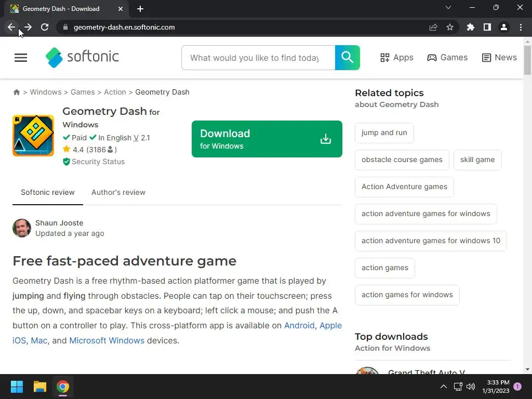
Task: Open the Windows breadcrumb link
Action: click(x=46, y=92)
